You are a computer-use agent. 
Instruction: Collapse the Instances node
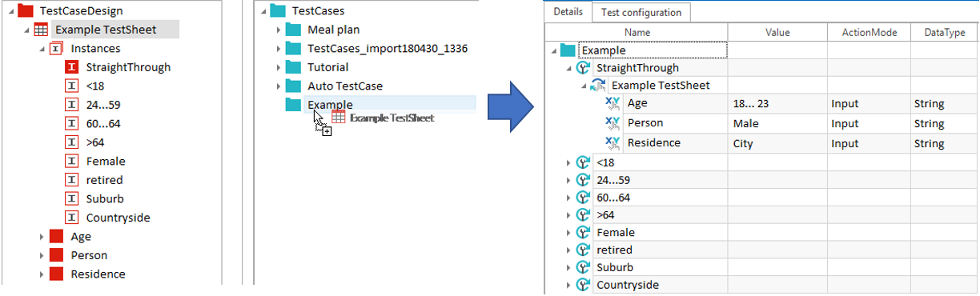click(x=41, y=49)
